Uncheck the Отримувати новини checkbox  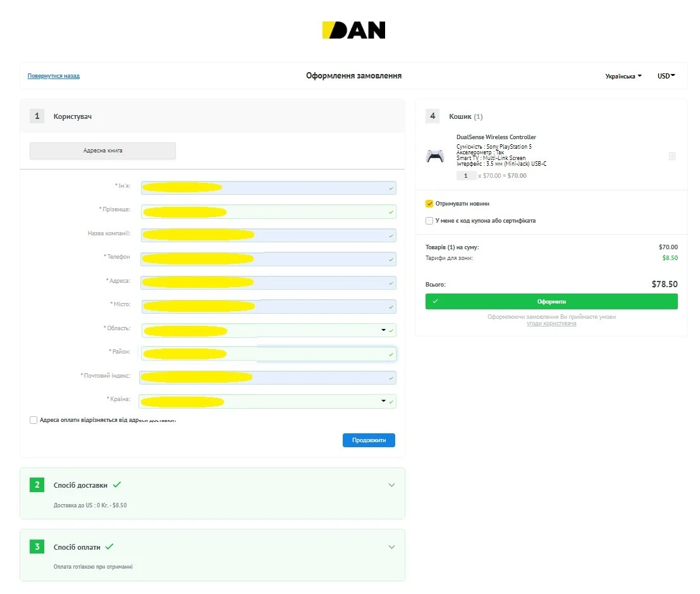pyautogui.click(x=429, y=204)
